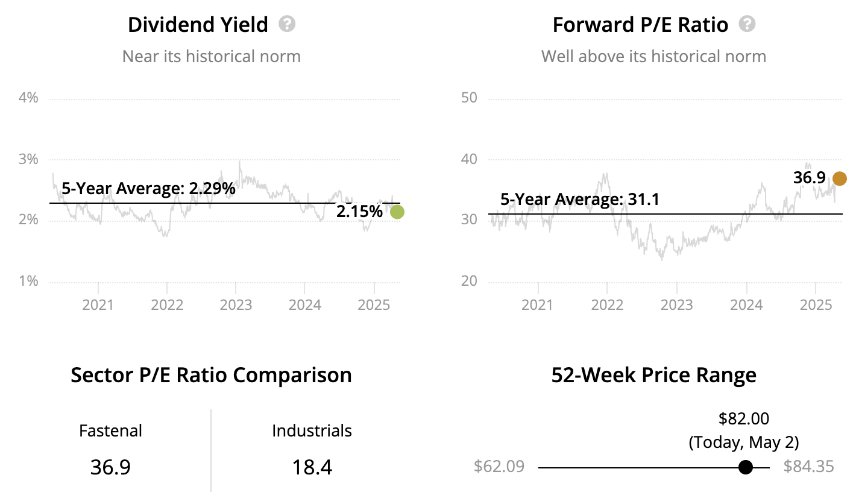856x504 pixels.
Task: Click the 52-Week Price Range heading
Action: pyautogui.click(x=653, y=375)
